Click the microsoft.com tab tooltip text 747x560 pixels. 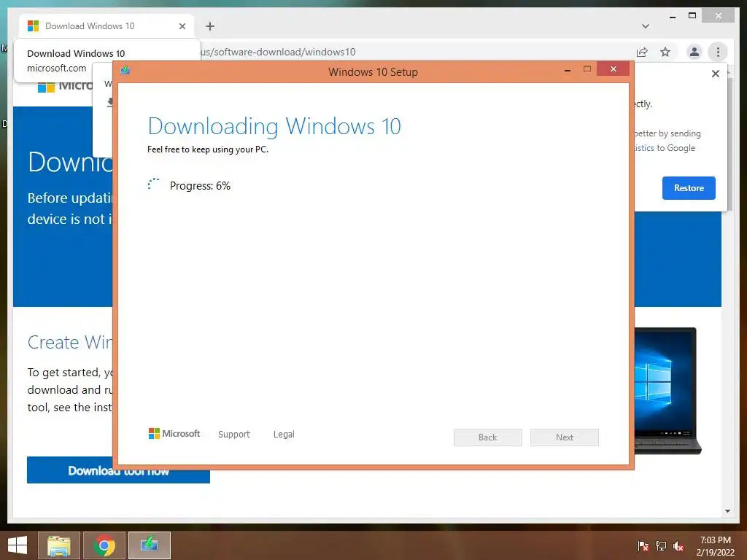[x=57, y=68]
